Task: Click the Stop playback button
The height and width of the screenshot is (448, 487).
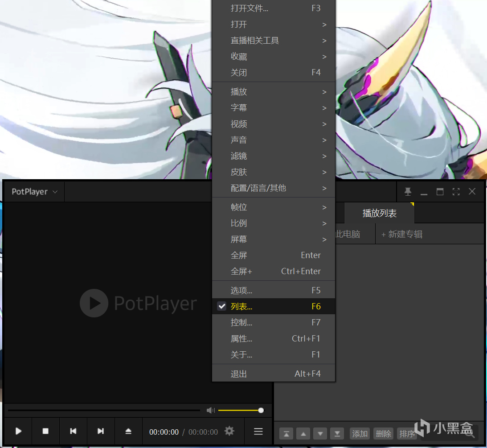Action: click(x=45, y=431)
